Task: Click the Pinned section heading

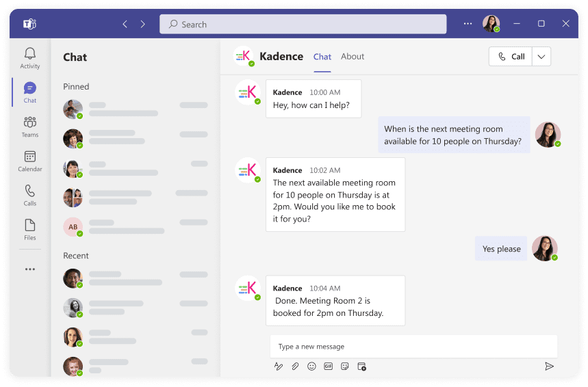Action: click(76, 87)
